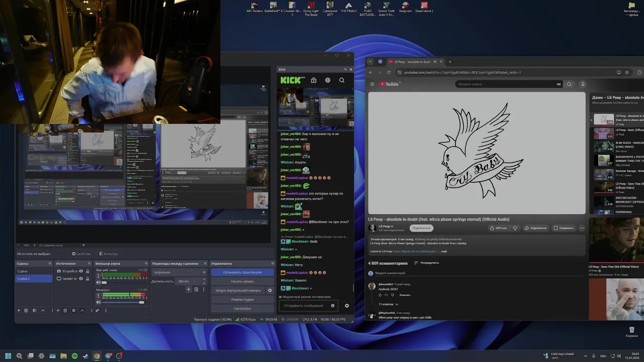Image resolution: width=644 pixels, height=362 pixels.
Task: Open Chrome tab search dropdown arrow
Action: [370, 61]
